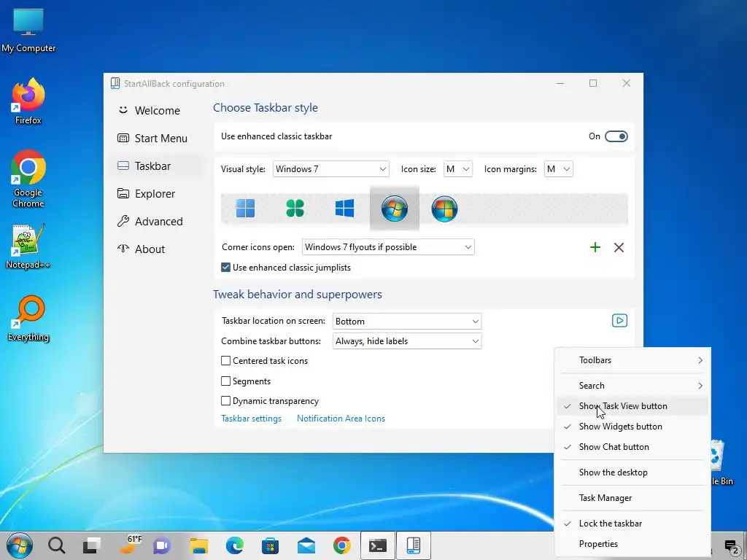Select the Everything search desktop shortcut
The image size is (747, 560).
pyautogui.click(x=28, y=318)
